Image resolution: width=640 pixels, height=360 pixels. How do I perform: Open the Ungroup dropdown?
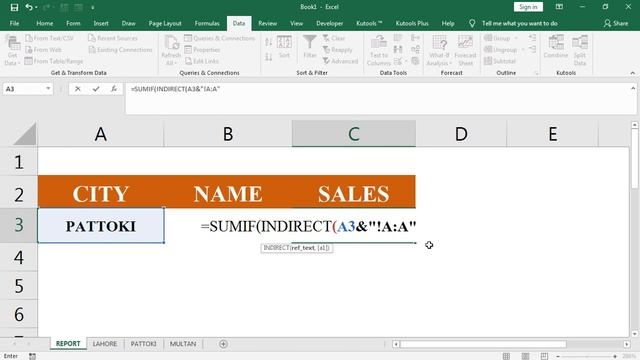click(x=504, y=49)
